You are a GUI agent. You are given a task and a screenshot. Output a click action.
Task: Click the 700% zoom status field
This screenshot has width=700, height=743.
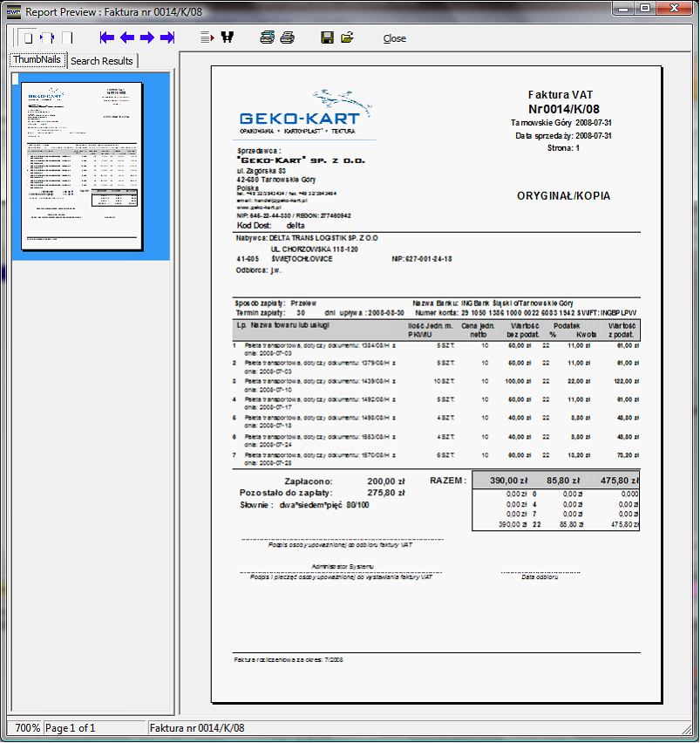(x=27, y=727)
